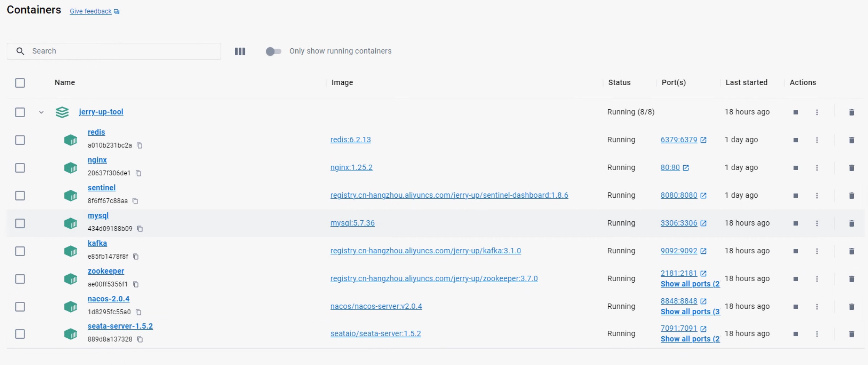The height and width of the screenshot is (365, 868).
Task: Toggle only show running containers
Action: click(273, 51)
